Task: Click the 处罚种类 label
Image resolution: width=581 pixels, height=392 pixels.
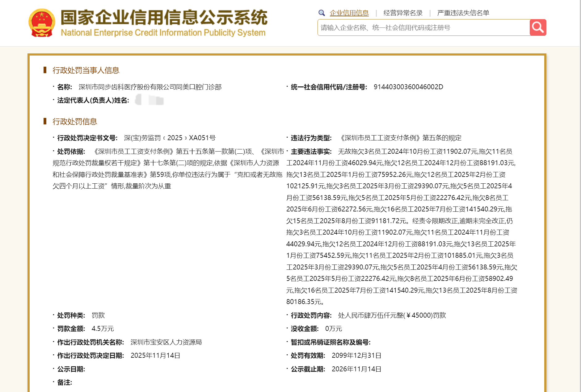Action: coord(71,315)
